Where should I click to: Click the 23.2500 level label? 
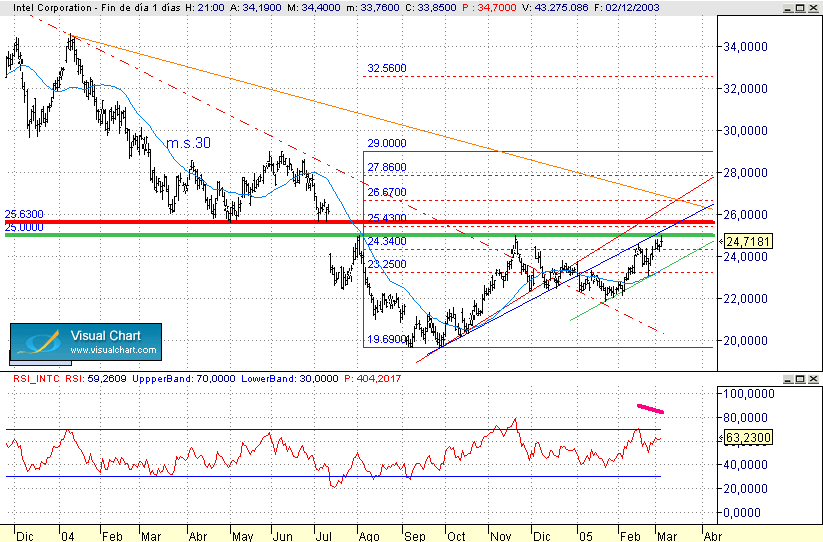(x=387, y=264)
